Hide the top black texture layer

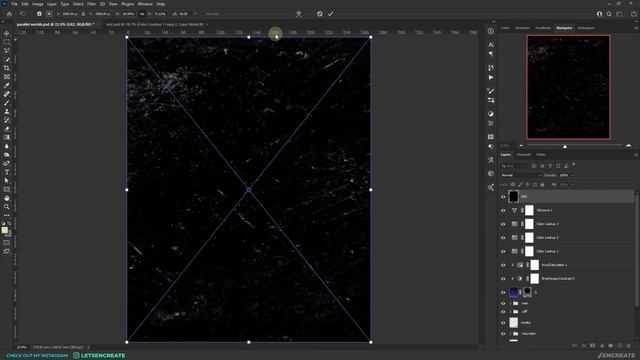coord(503,197)
